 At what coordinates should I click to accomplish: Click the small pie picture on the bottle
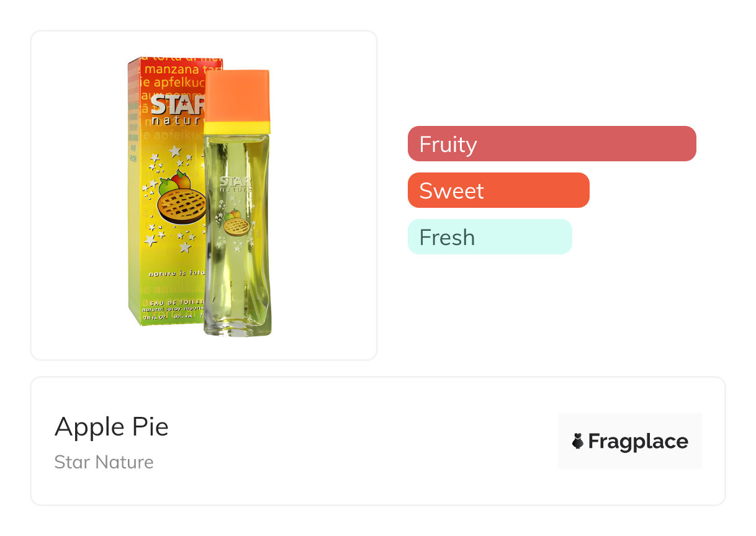coord(236,226)
